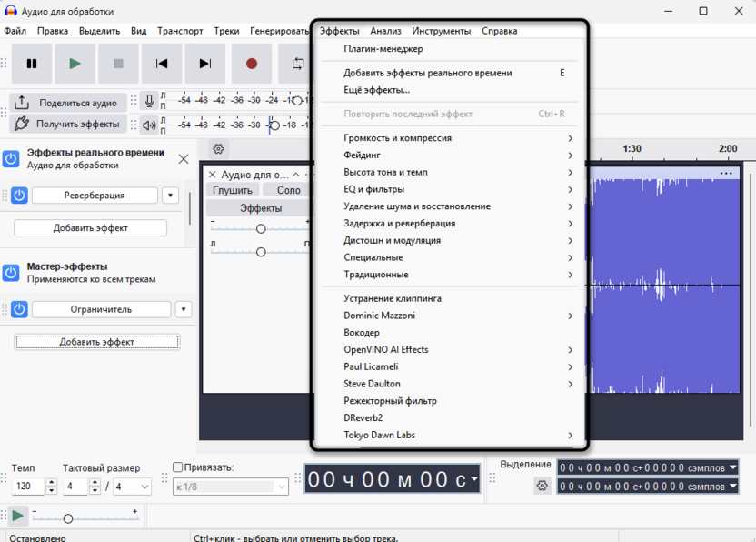
Task: Solo the track with Соло button
Action: 288,190
